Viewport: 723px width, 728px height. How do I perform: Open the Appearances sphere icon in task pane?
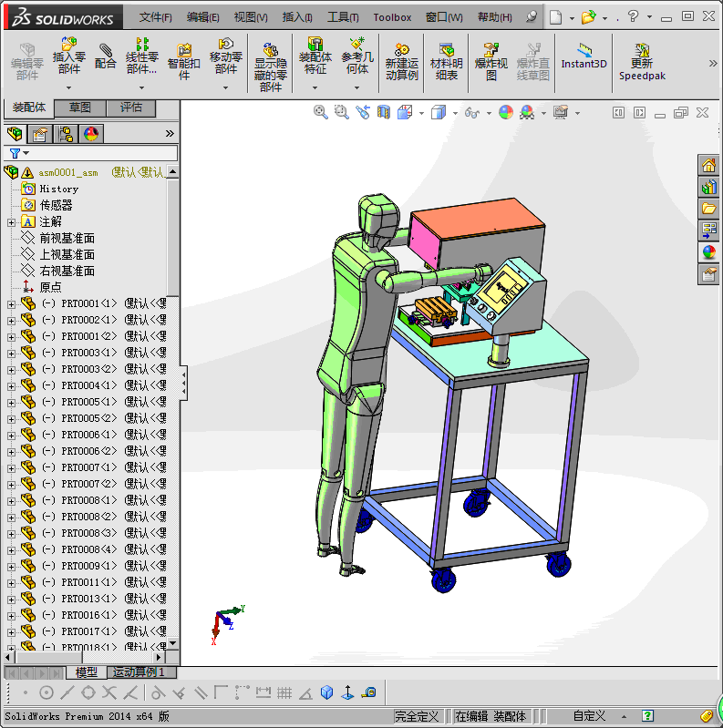click(x=708, y=252)
